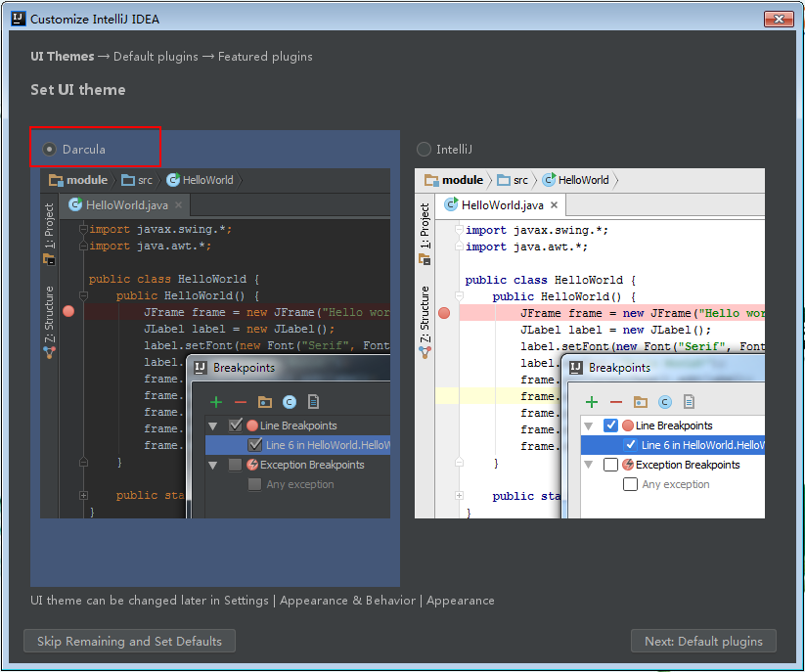The height and width of the screenshot is (672, 805).
Task: Click the folder group icon in the Darcula preview
Action: 265,402
